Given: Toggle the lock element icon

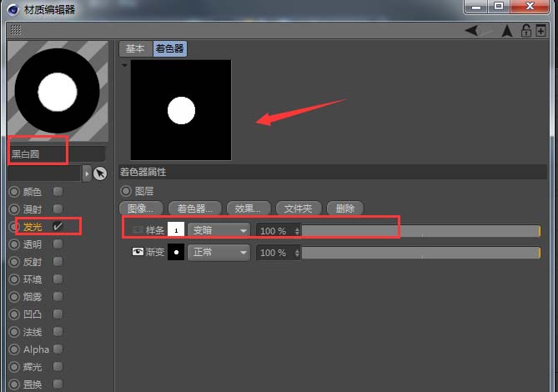Looking at the screenshot, I should pyautogui.click(x=525, y=31).
